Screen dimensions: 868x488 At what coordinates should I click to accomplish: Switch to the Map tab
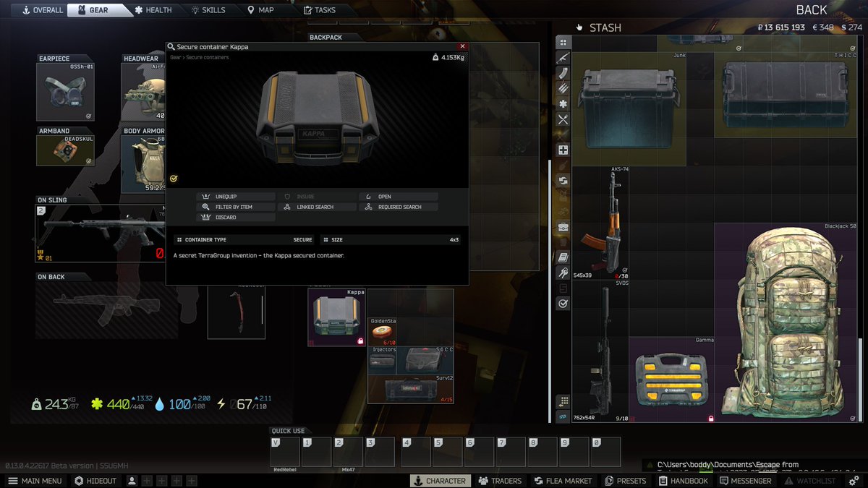261,10
